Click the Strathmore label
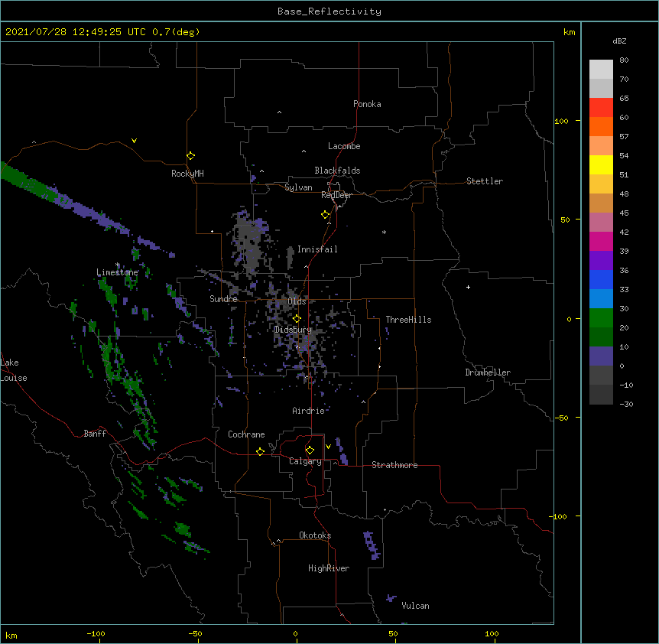This screenshot has height=644, width=659. pyautogui.click(x=394, y=465)
